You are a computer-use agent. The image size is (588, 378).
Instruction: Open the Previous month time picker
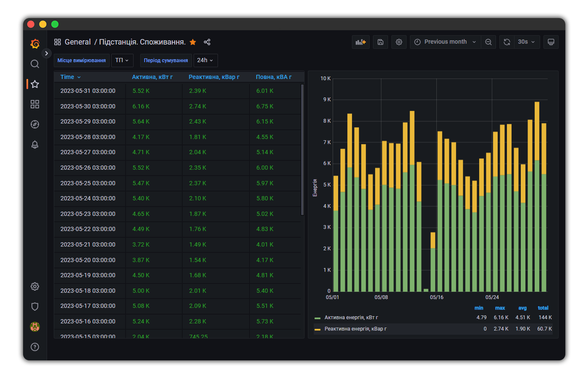(445, 42)
